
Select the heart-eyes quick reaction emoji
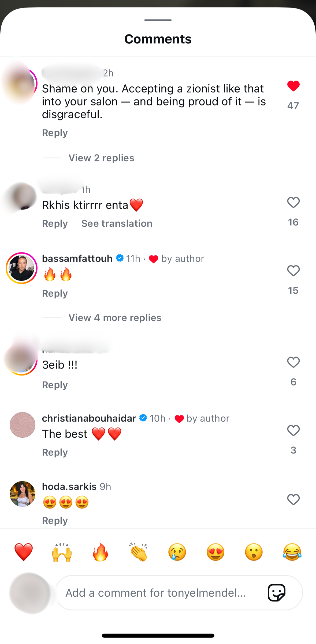[215, 551]
